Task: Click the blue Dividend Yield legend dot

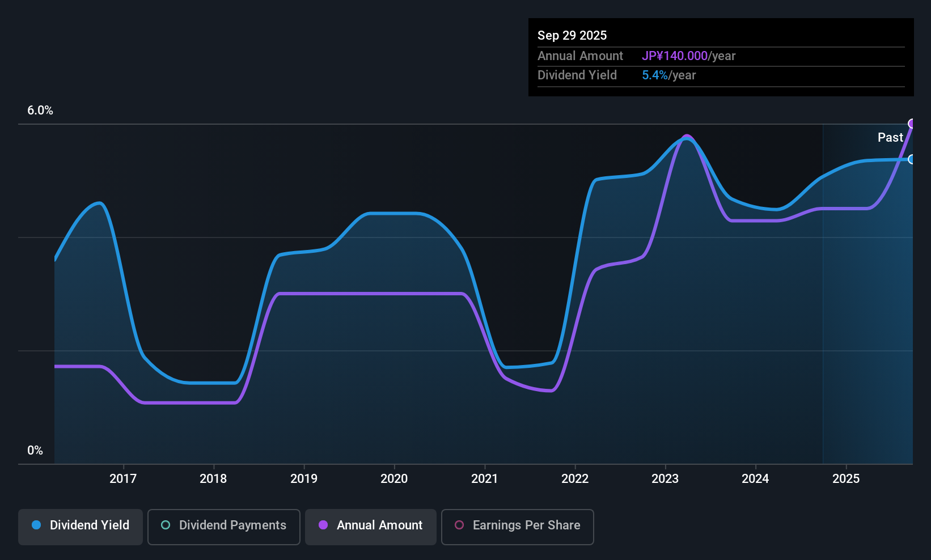Action: 36,525
